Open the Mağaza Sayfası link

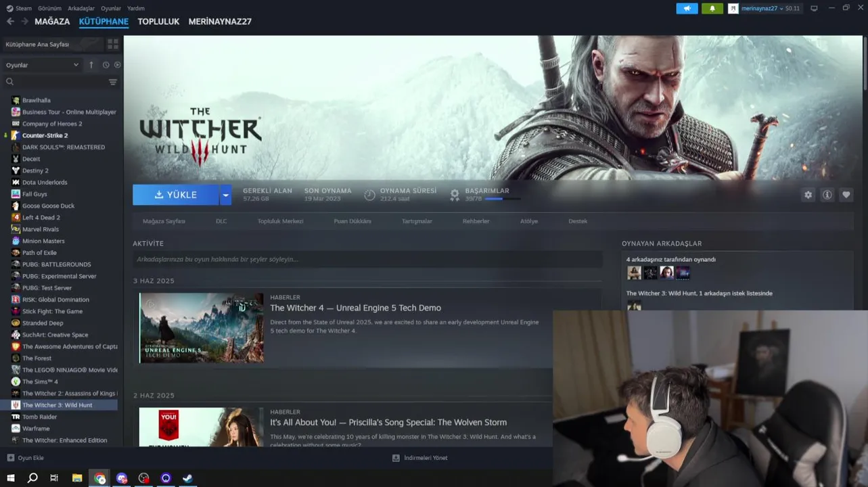pos(164,221)
